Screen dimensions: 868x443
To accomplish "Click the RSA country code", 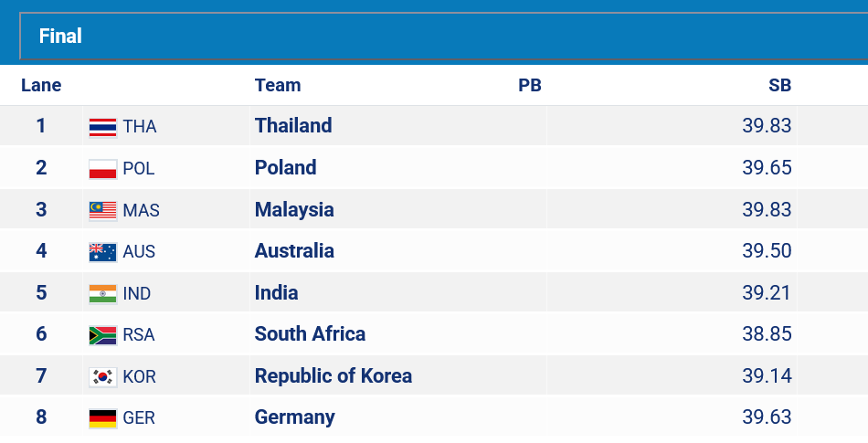I will click(139, 334).
